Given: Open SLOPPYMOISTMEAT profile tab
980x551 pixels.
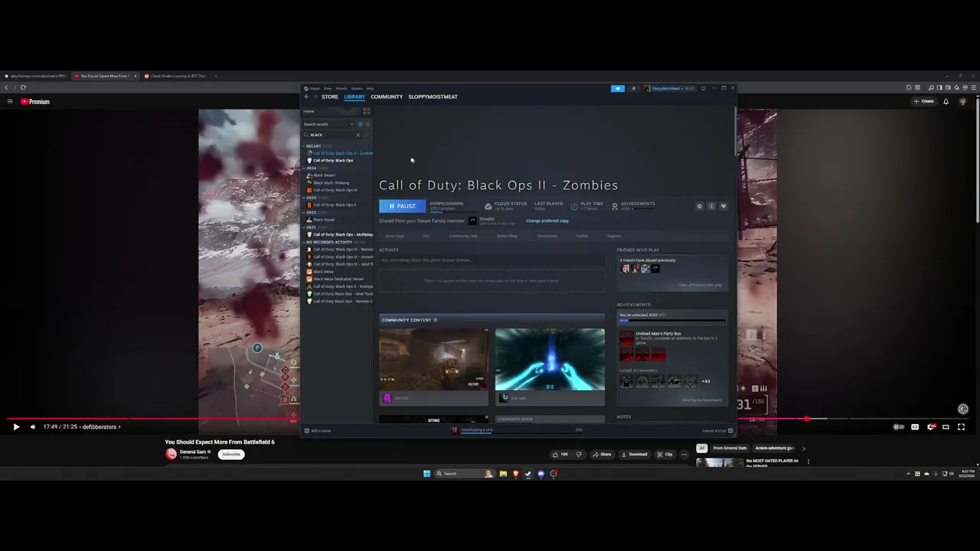Looking at the screenshot, I should click(x=433, y=96).
